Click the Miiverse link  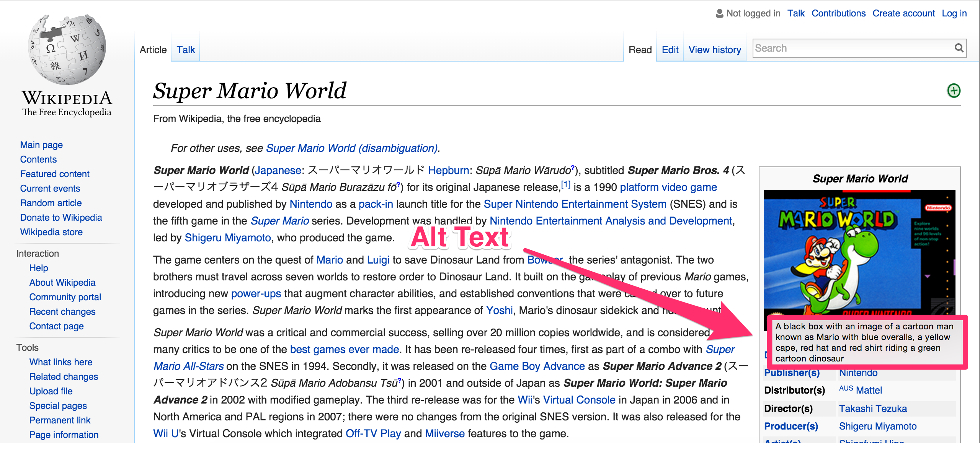pos(444,434)
